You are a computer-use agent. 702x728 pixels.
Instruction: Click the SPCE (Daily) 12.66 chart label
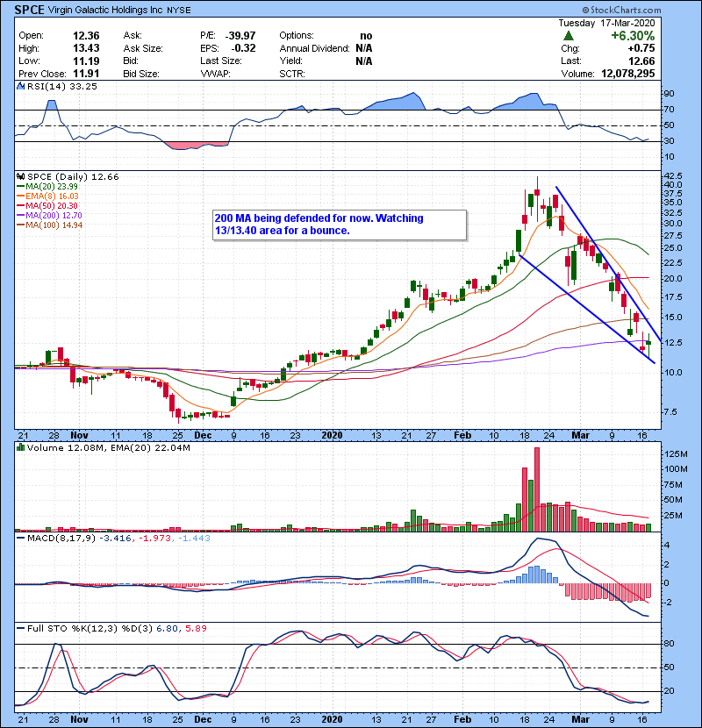click(x=73, y=177)
